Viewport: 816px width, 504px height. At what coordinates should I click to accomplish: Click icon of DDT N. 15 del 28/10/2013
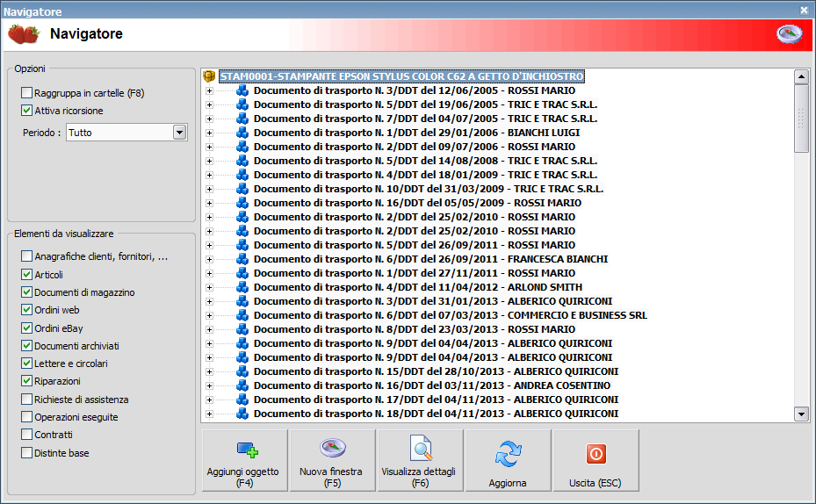(242, 371)
